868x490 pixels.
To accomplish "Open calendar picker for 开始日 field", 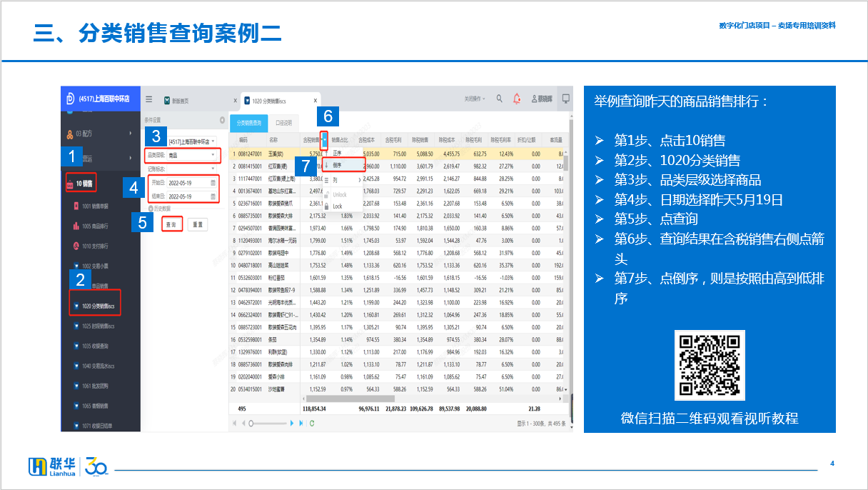I will (213, 182).
